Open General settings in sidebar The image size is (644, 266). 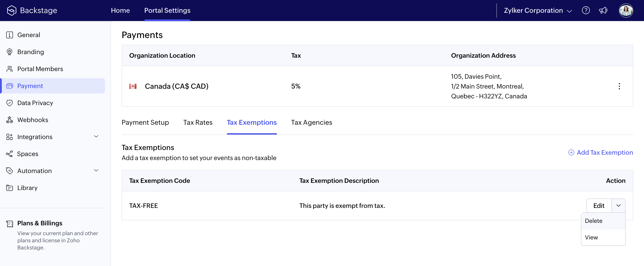pos(28,35)
